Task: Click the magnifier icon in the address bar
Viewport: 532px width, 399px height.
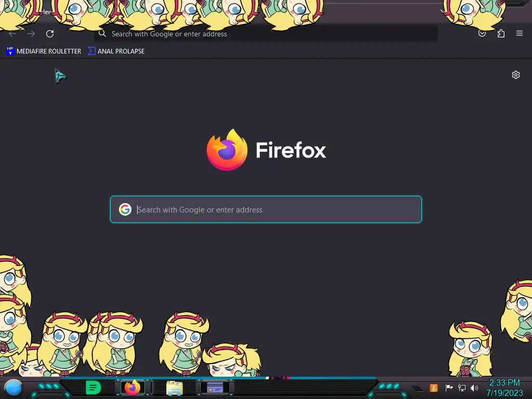Action: [x=102, y=34]
